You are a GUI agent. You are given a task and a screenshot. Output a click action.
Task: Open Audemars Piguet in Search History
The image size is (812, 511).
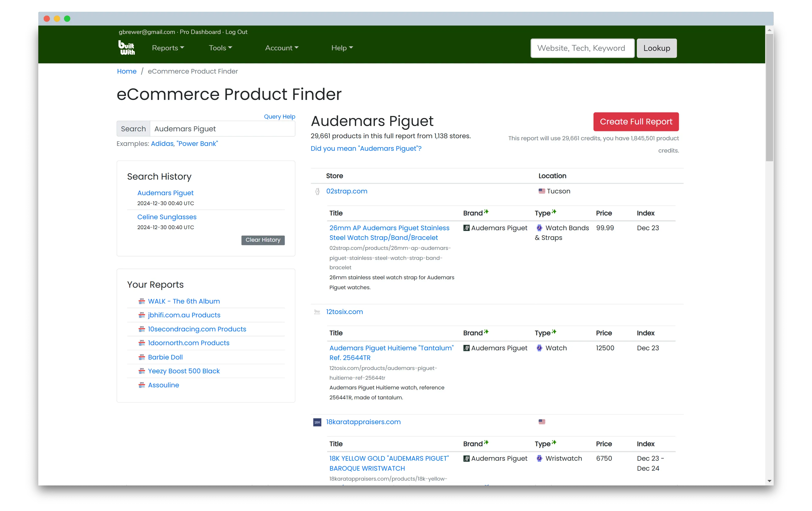(165, 193)
